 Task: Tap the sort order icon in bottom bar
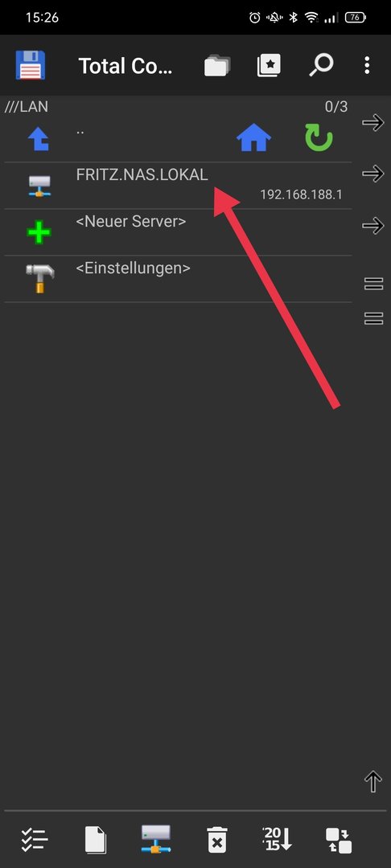tap(277, 840)
